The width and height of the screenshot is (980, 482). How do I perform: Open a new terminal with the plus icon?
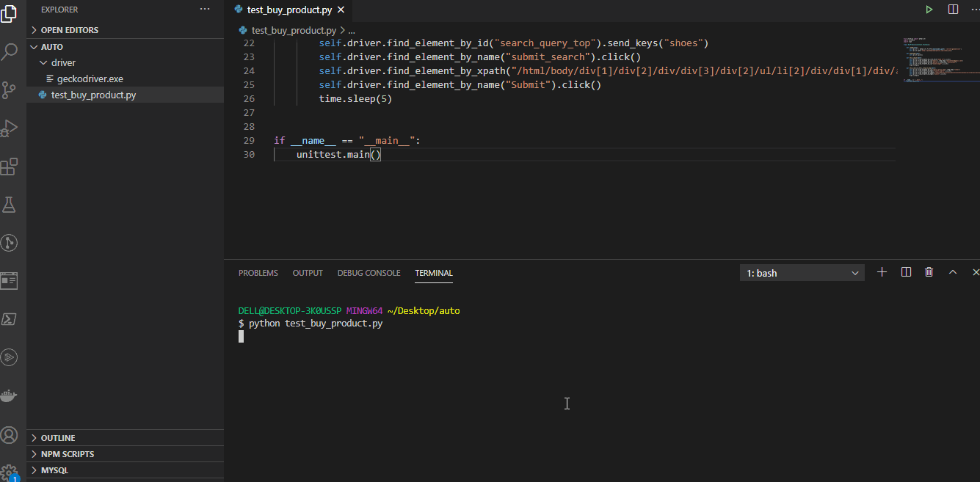pos(882,271)
